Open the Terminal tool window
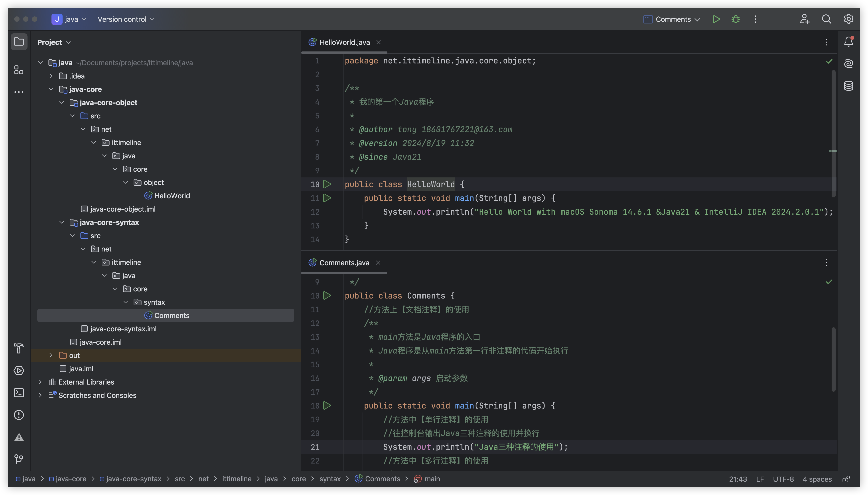 coord(19,393)
